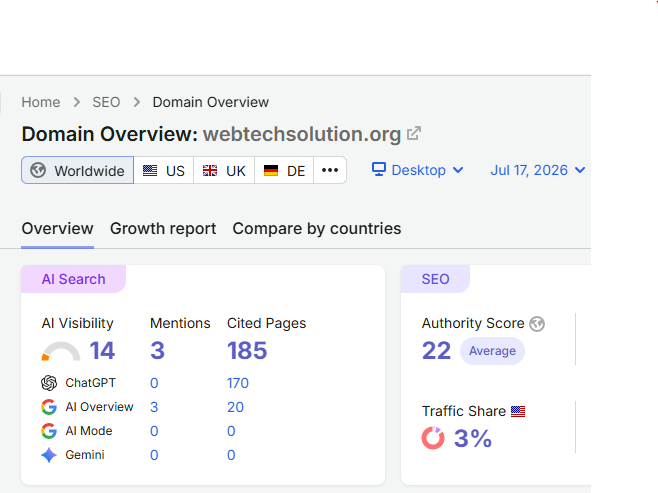Click the AI Visibility heading
The height and width of the screenshot is (493, 658).
pos(77,323)
